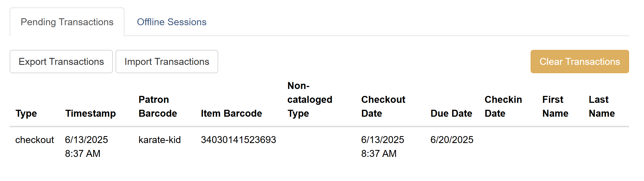Click the karate-kid patron barcode entry
The height and width of the screenshot is (181, 644).
(x=160, y=140)
